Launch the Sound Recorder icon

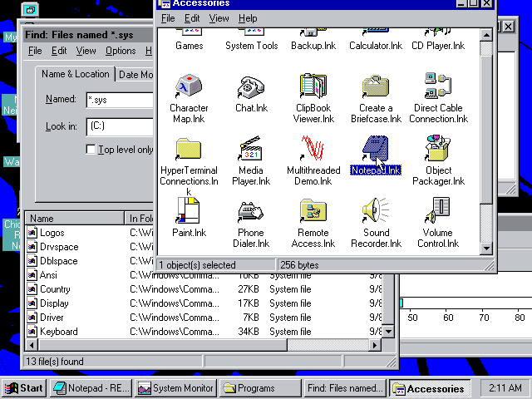tap(376, 210)
